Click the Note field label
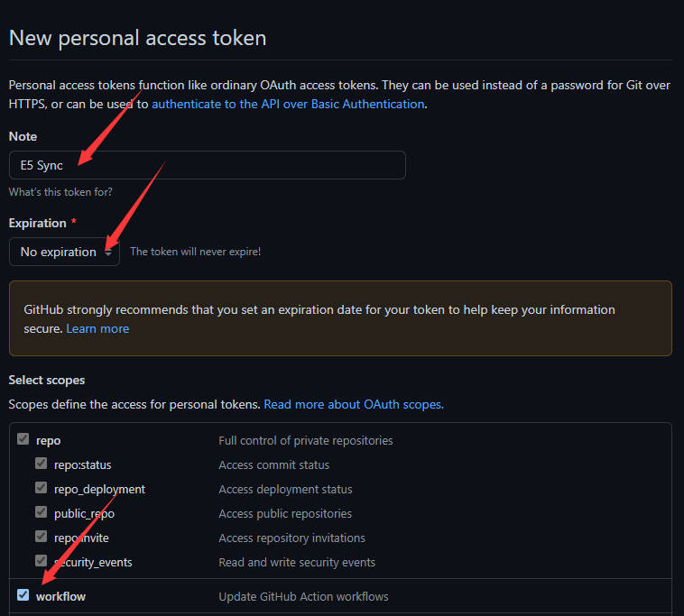Viewport: 684px width, 616px height. (x=23, y=136)
